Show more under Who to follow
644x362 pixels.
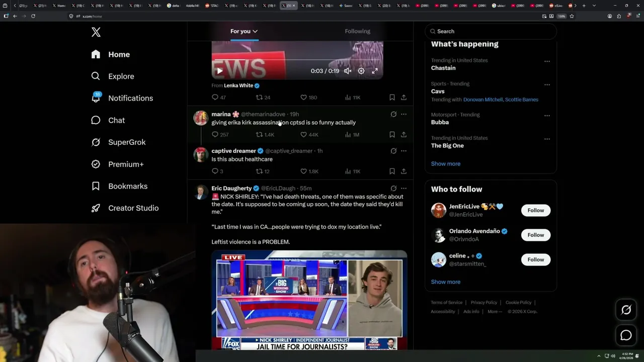click(445, 282)
